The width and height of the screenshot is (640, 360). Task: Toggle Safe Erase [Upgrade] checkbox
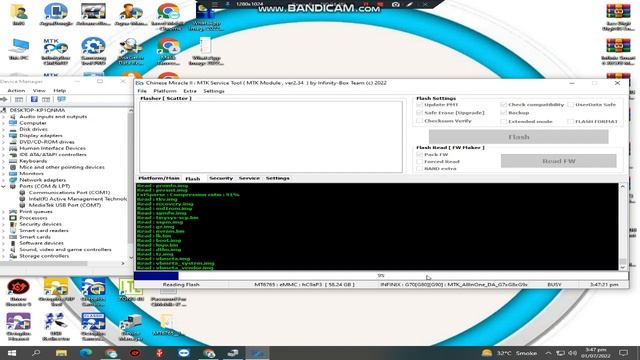point(420,113)
